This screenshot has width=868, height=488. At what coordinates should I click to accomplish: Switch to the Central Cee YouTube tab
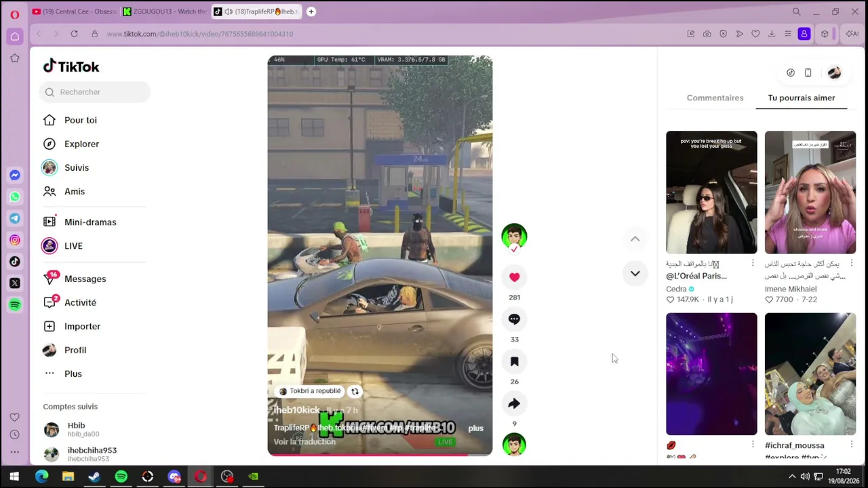(x=74, y=12)
